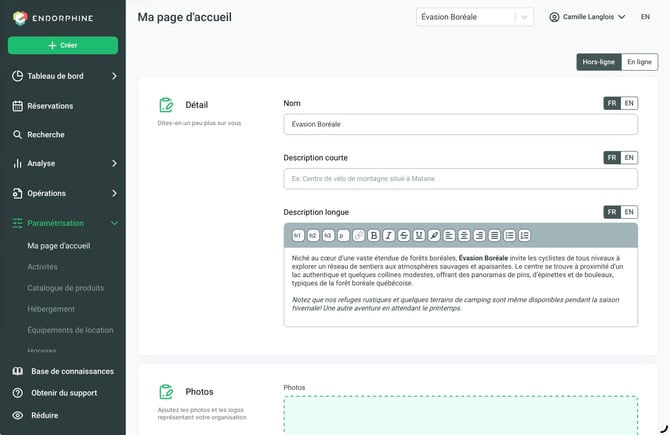Click the Détail clipboard icon
This screenshot has height=435, width=670.
point(166,105)
